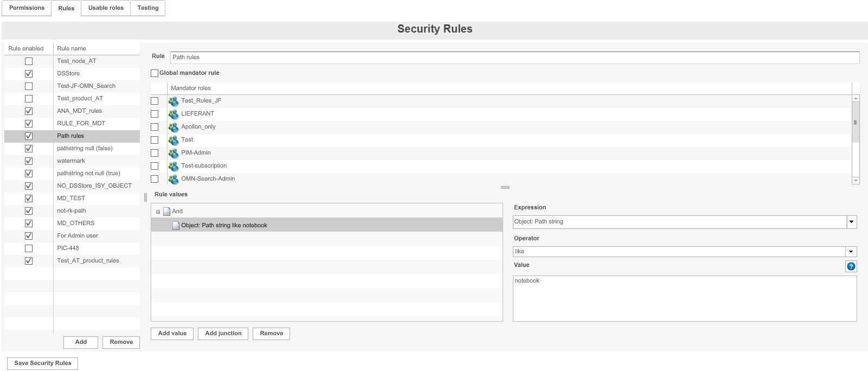
Task: Click Save Security Rules button
Action: 43,363
